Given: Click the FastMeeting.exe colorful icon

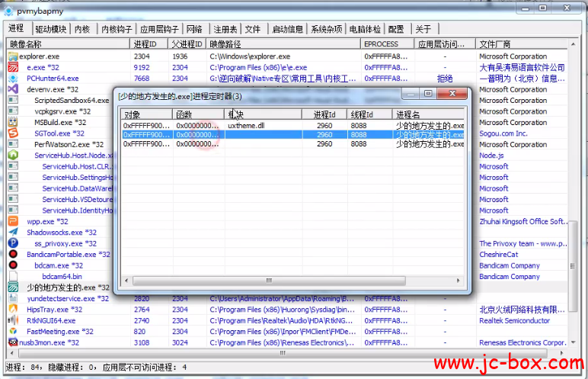Looking at the screenshot, I should pos(13,331).
